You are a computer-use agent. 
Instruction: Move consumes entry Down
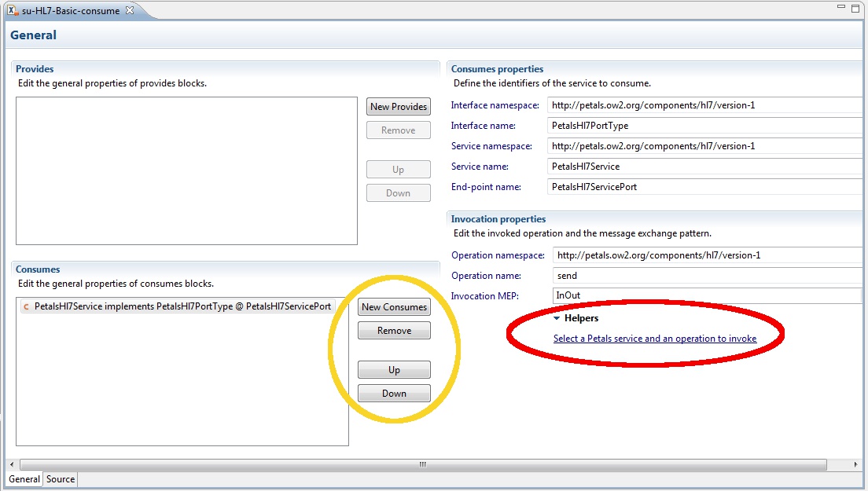tap(394, 394)
